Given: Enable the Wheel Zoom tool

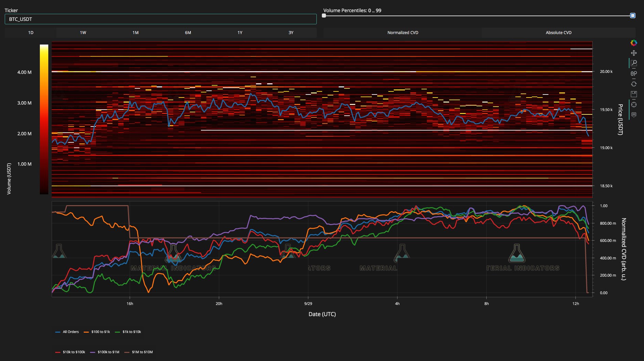Looking at the screenshot, I should pos(634,74).
